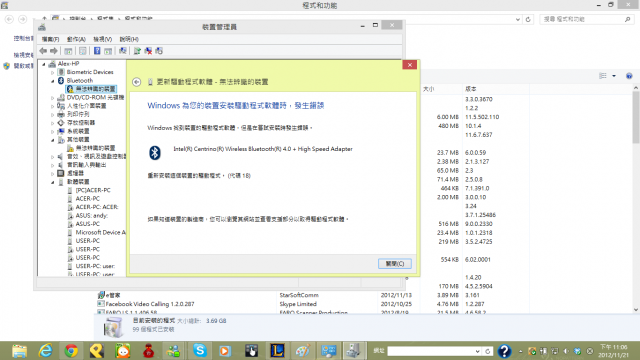
Task: Sort programs by 大小 column header
Action: click(429, 89)
